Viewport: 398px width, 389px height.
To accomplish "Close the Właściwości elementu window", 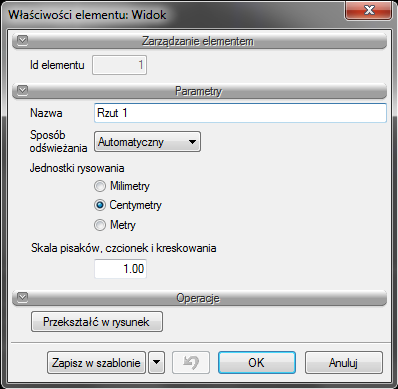I will 368,10.
